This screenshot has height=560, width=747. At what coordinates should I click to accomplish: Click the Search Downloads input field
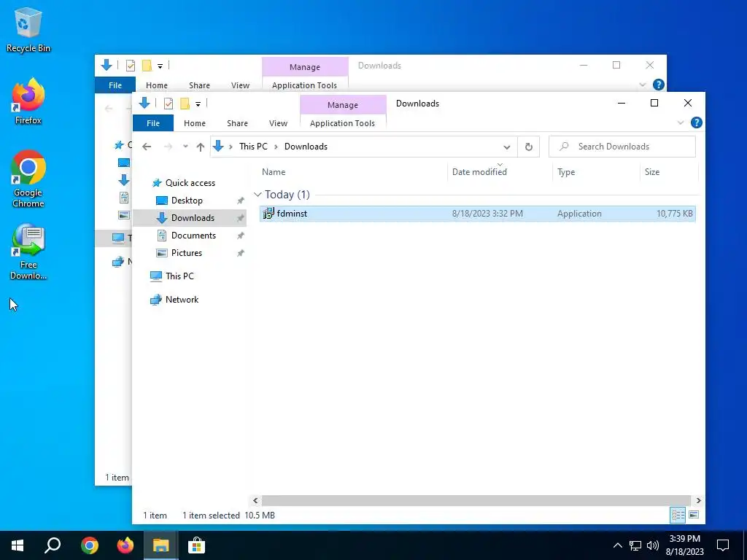pyautogui.click(x=622, y=147)
